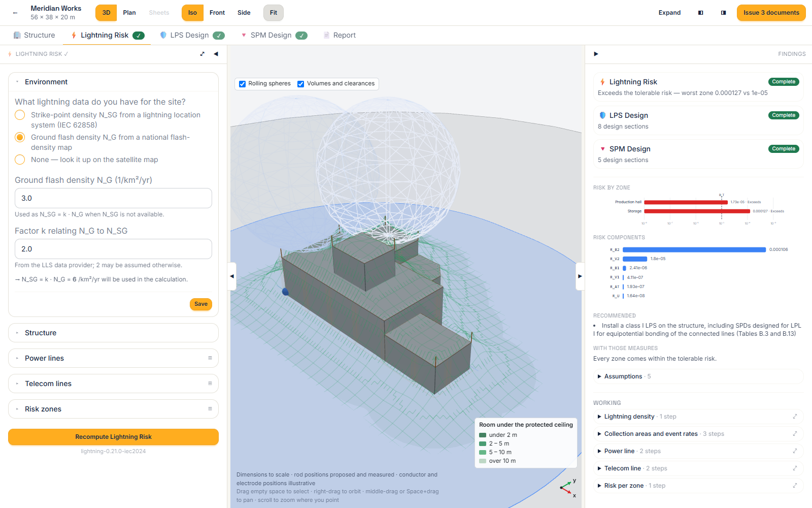Screen dimensions: 812x508
Task: Open Lightning density working in full view
Action: (795, 417)
